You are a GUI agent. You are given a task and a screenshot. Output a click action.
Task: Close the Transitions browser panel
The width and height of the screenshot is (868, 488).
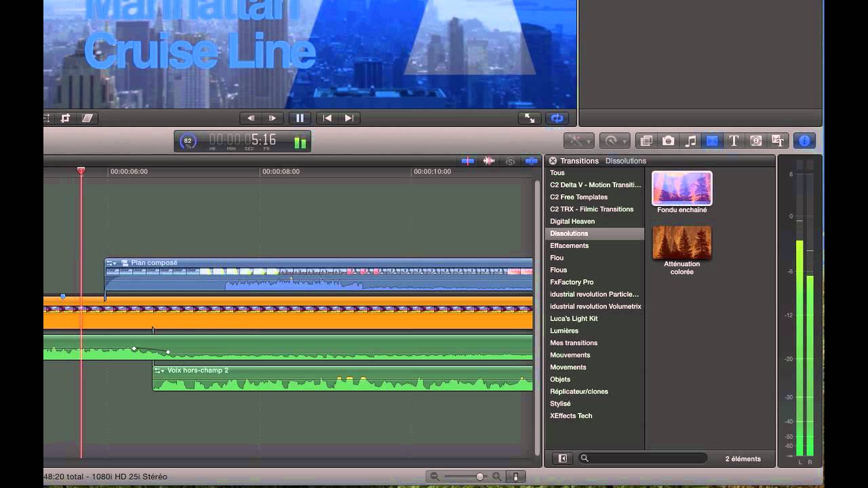click(553, 161)
